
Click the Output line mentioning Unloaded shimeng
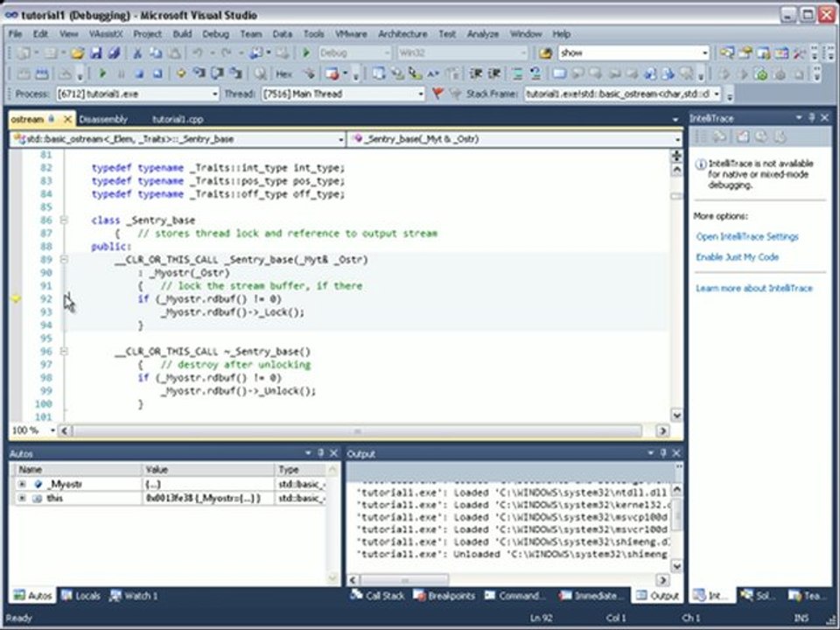coord(512,555)
